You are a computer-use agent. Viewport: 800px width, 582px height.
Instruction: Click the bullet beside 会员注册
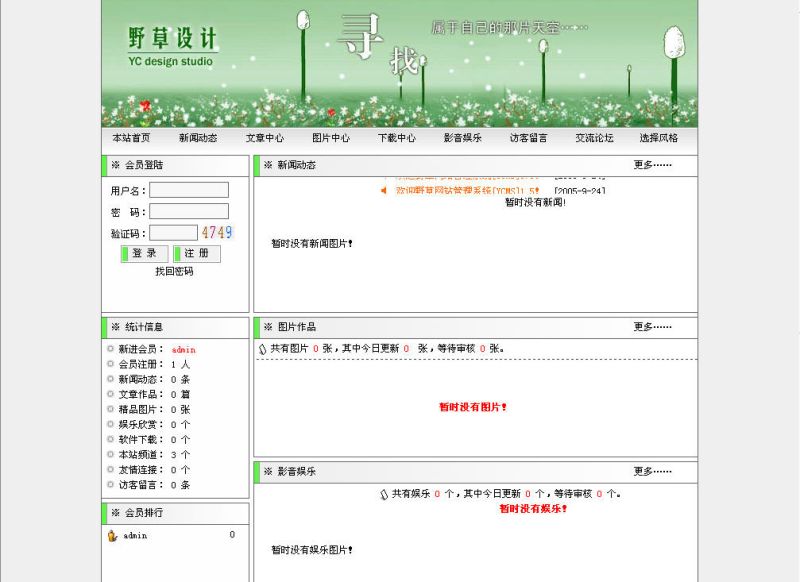point(110,364)
